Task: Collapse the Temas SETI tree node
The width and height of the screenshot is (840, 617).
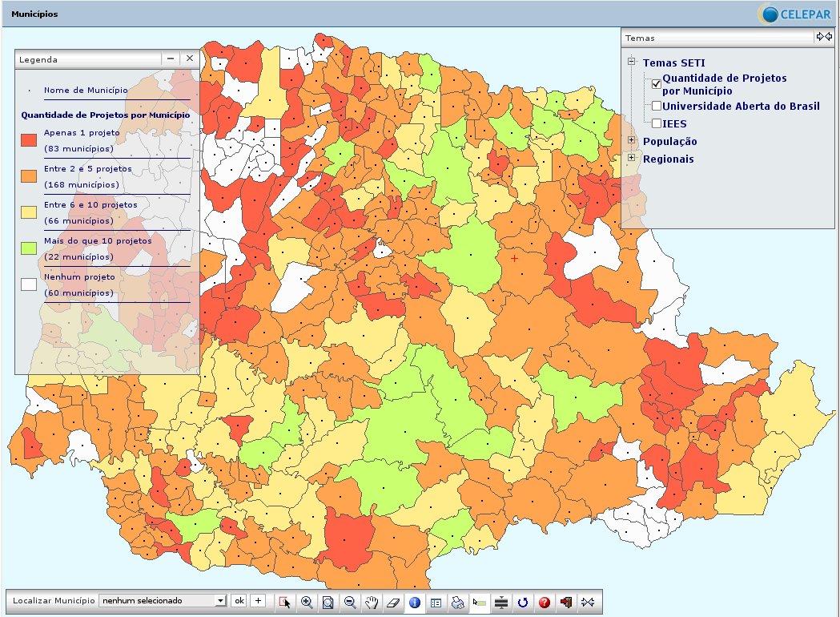Action: (631, 62)
